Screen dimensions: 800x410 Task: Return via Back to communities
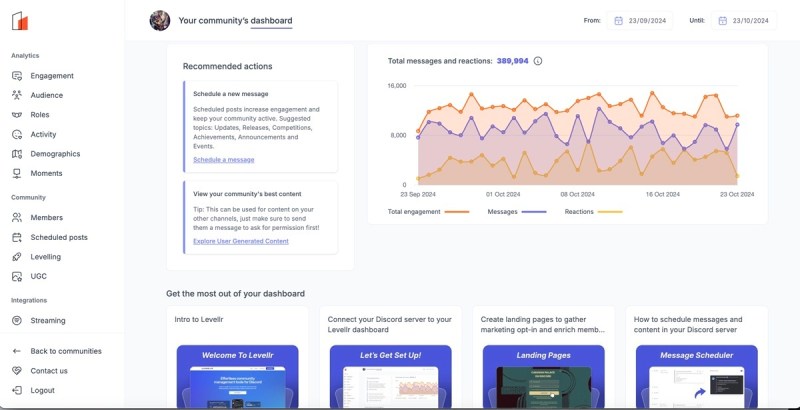tap(66, 351)
